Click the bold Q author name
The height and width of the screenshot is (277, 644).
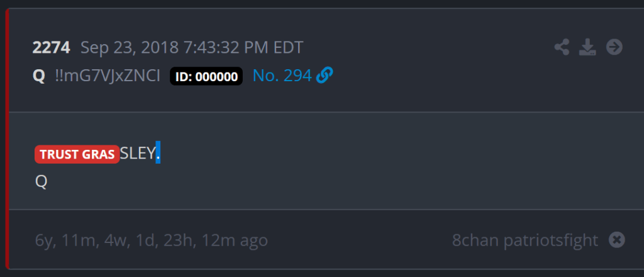coord(38,76)
